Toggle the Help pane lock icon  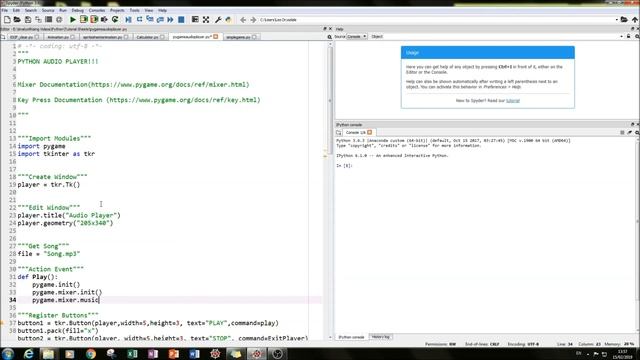coord(629,36)
